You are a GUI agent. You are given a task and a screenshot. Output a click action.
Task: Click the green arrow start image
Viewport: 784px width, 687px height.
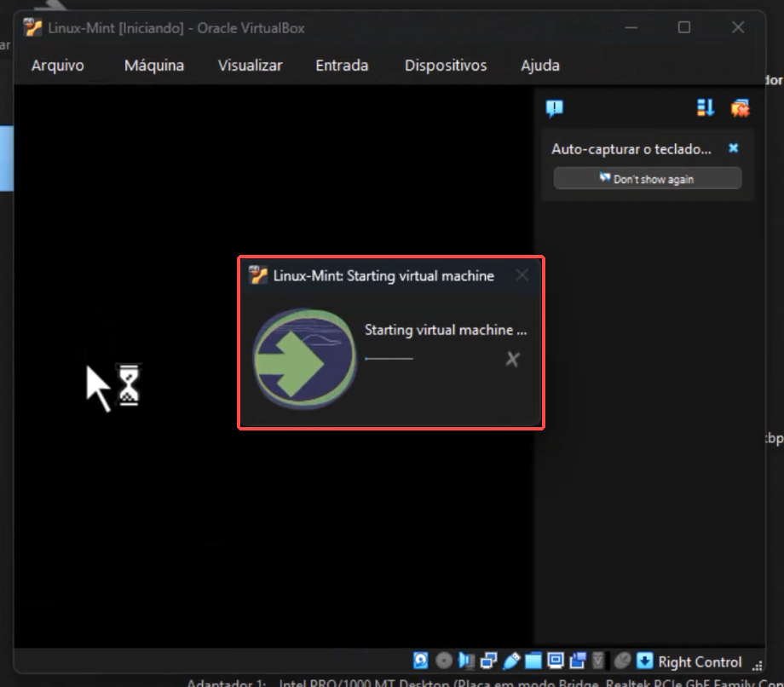pyautogui.click(x=304, y=359)
